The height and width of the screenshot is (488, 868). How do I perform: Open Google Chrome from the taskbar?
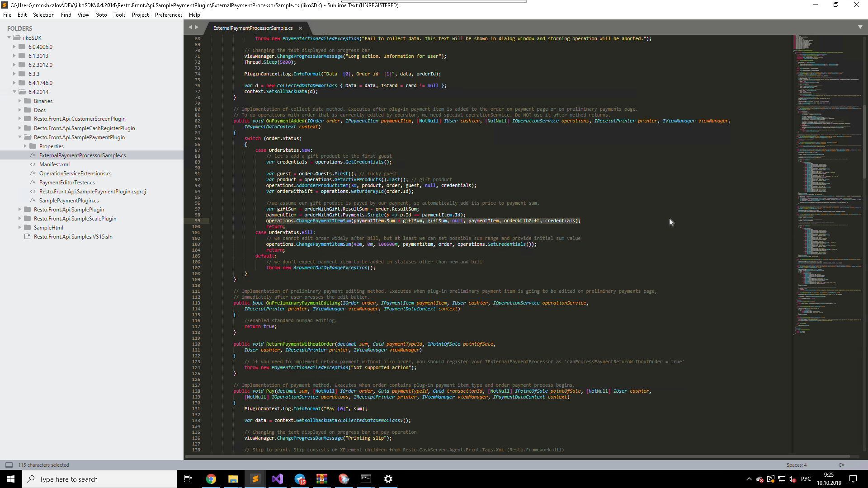tap(211, 479)
